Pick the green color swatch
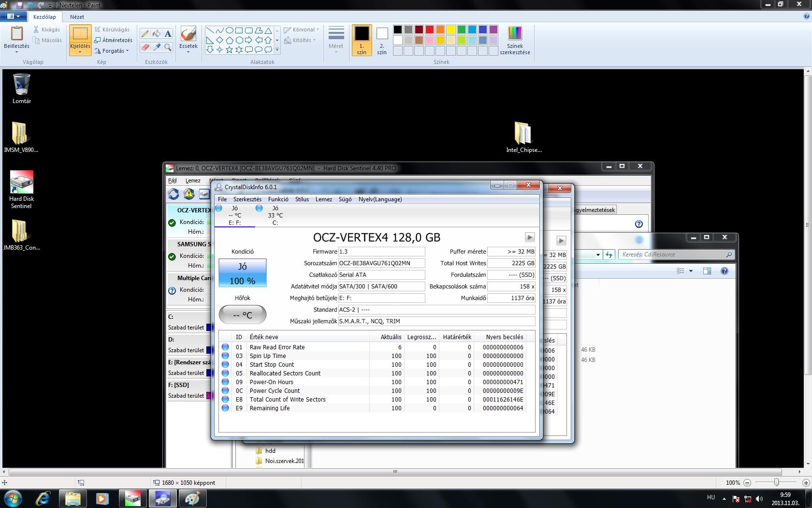Viewport: 812px width, 508px height. click(x=462, y=30)
